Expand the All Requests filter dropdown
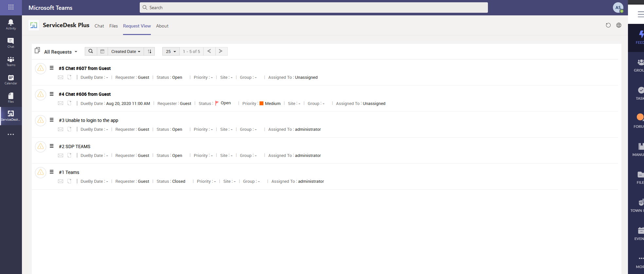This screenshot has height=274, width=644. (x=61, y=52)
